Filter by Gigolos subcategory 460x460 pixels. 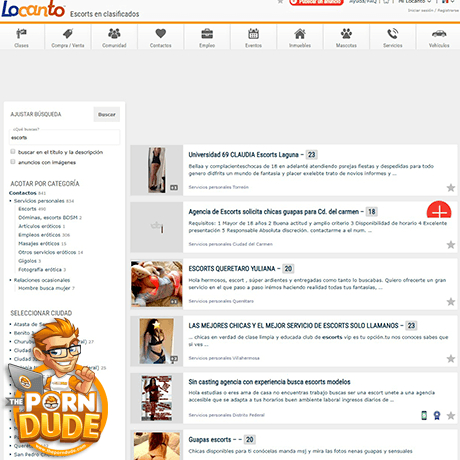(27, 261)
